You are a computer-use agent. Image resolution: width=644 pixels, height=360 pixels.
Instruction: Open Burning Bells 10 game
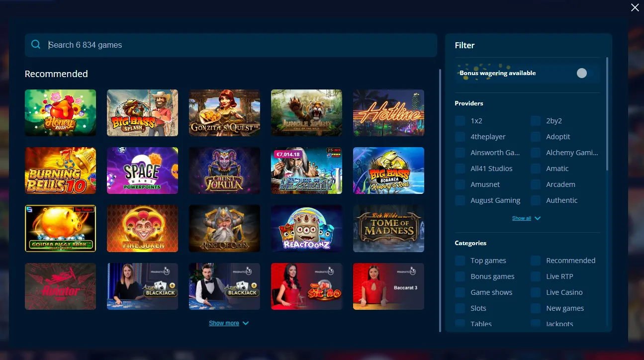[x=60, y=171]
